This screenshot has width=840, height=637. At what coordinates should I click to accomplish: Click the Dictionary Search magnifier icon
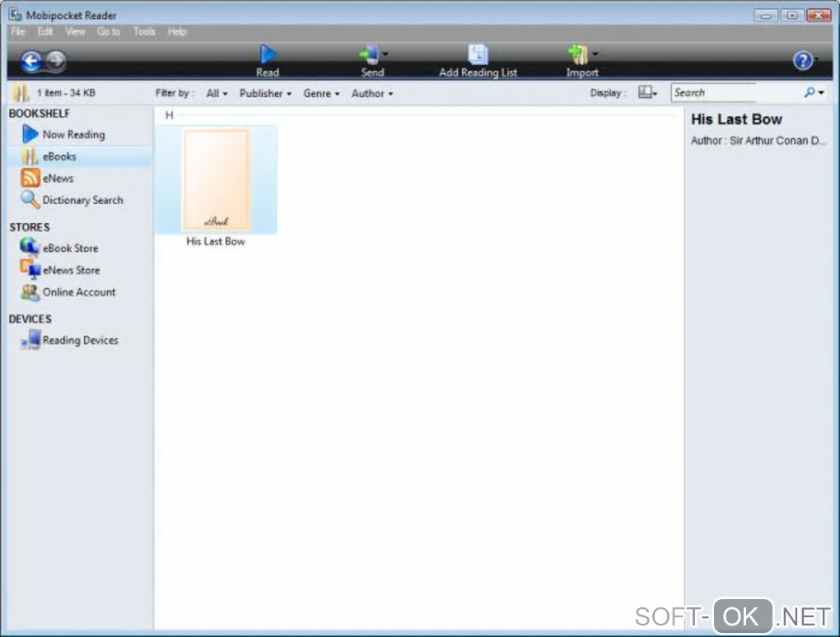30,200
